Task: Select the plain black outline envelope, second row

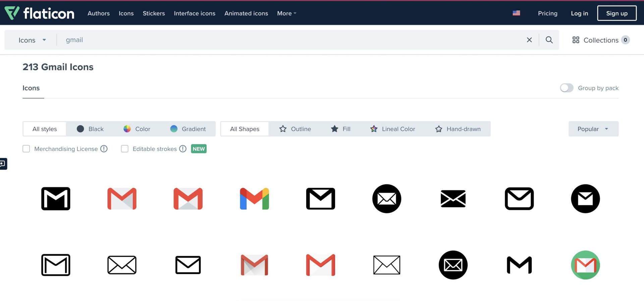Action: point(188,265)
